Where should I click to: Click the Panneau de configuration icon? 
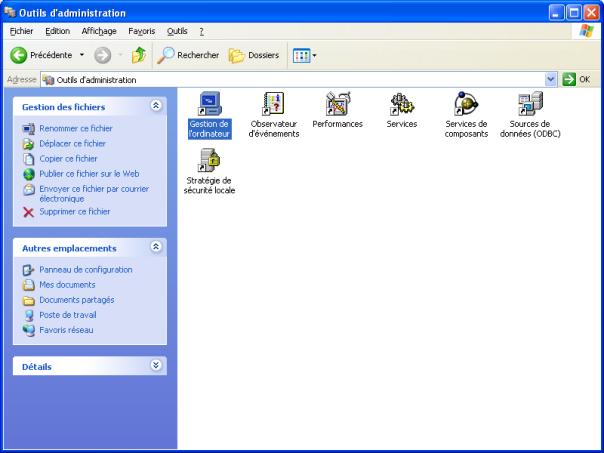(x=29, y=270)
